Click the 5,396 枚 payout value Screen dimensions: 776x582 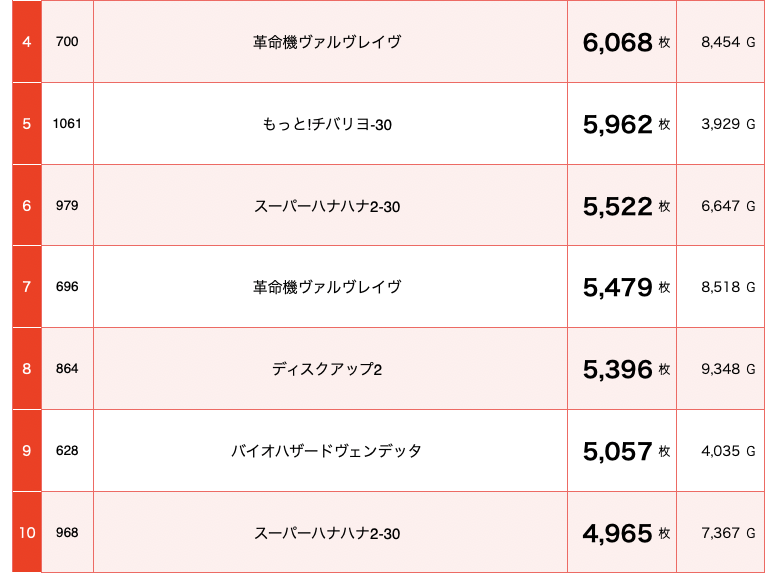(x=626, y=370)
